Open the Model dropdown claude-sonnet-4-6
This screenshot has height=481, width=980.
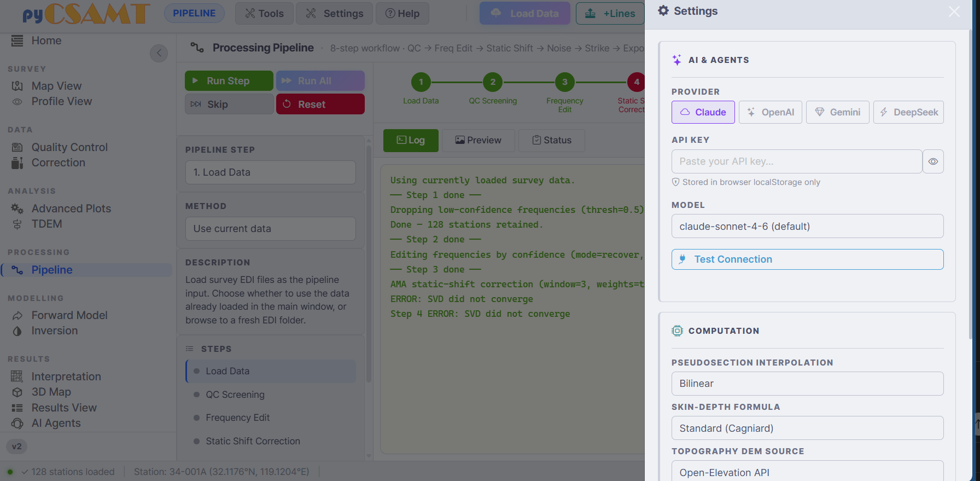click(x=808, y=226)
